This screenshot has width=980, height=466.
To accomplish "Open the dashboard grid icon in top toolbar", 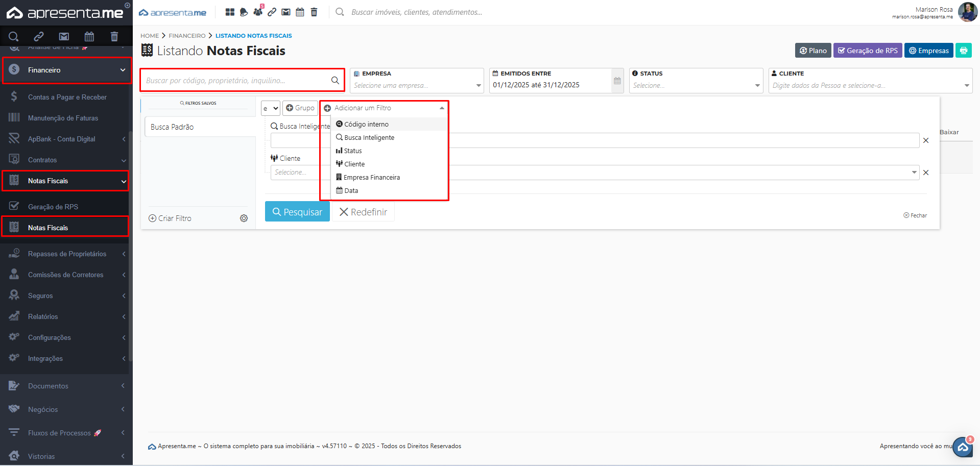I will tap(230, 12).
